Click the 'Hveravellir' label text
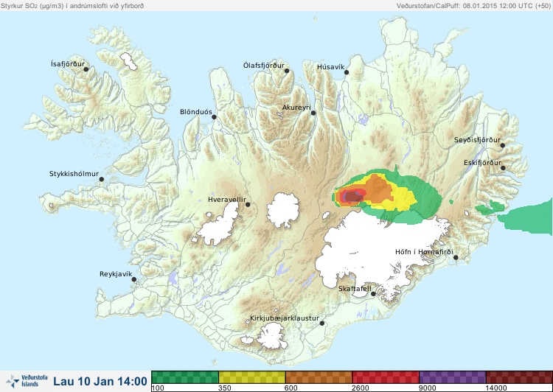 tap(227, 200)
